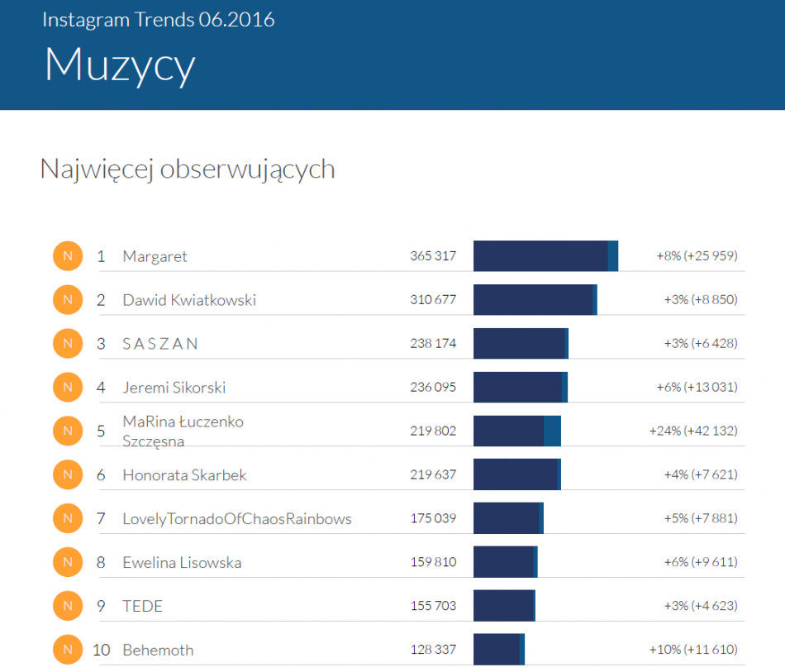This screenshot has height=672, width=785.
Task: Select the N badge next to Honorata Skarbek
Action: (68, 474)
